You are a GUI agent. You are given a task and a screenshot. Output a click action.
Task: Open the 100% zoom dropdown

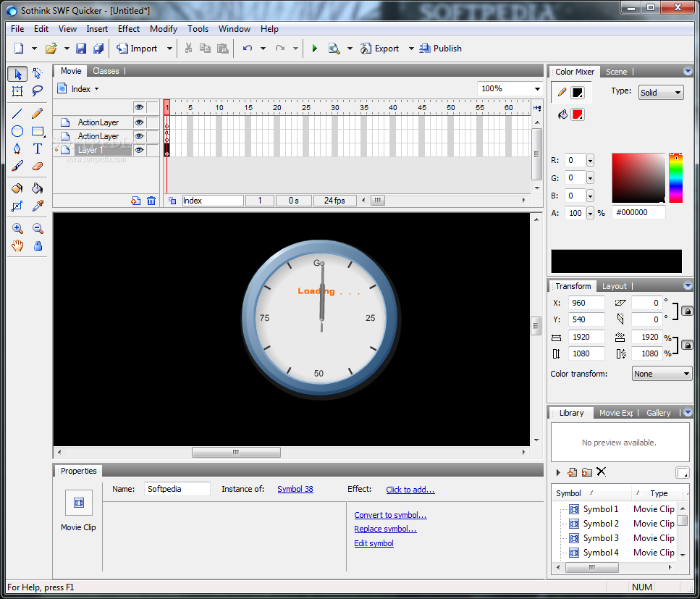pos(510,88)
